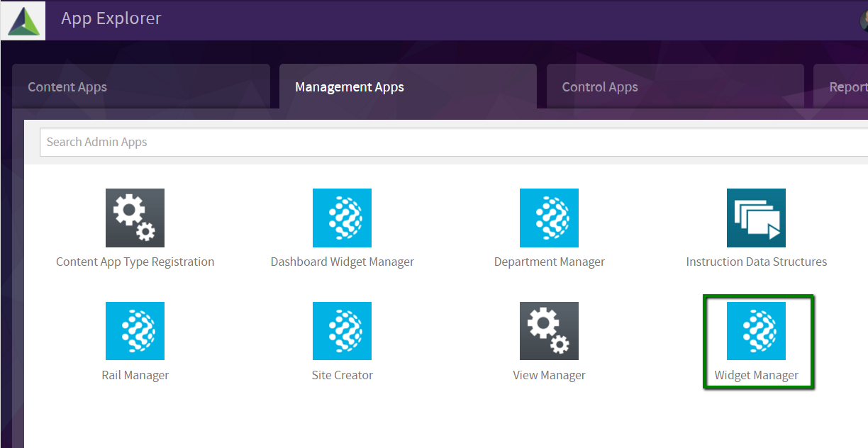Click the App Explorer header title
The image size is (868, 448).
(x=111, y=18)
